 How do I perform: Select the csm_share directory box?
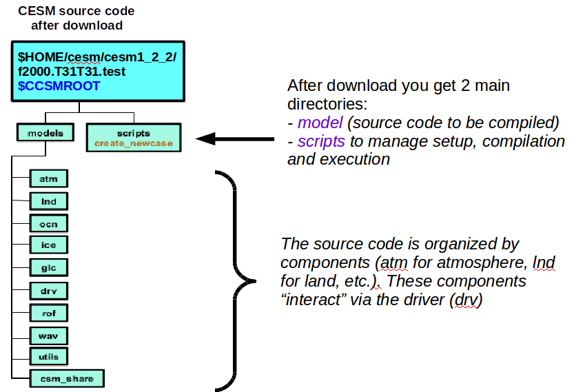[66, 378]
